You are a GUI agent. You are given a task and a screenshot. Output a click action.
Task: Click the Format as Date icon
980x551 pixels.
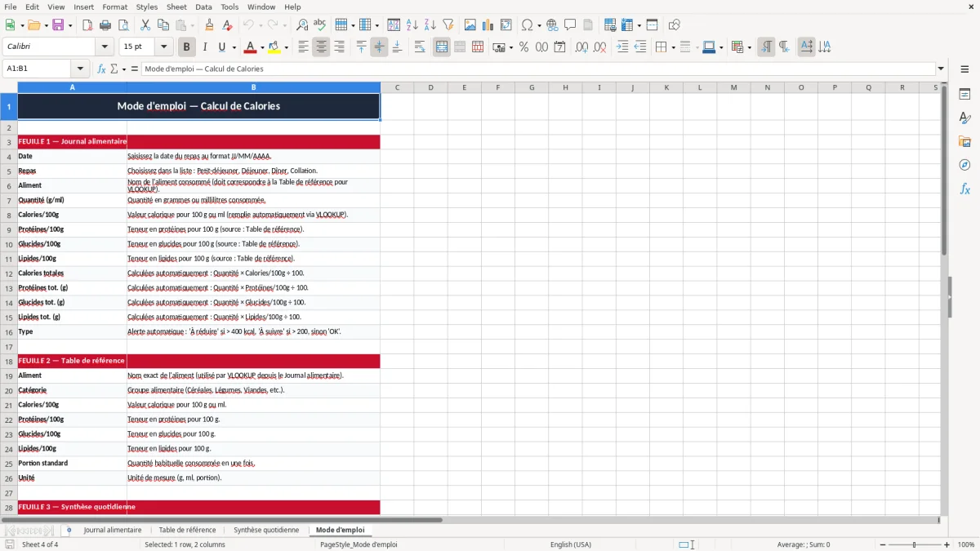point(559,47)
